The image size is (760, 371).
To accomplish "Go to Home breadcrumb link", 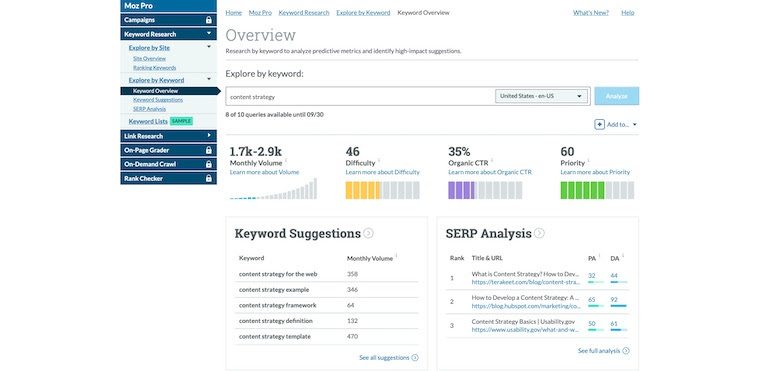I will click(234, 13).
